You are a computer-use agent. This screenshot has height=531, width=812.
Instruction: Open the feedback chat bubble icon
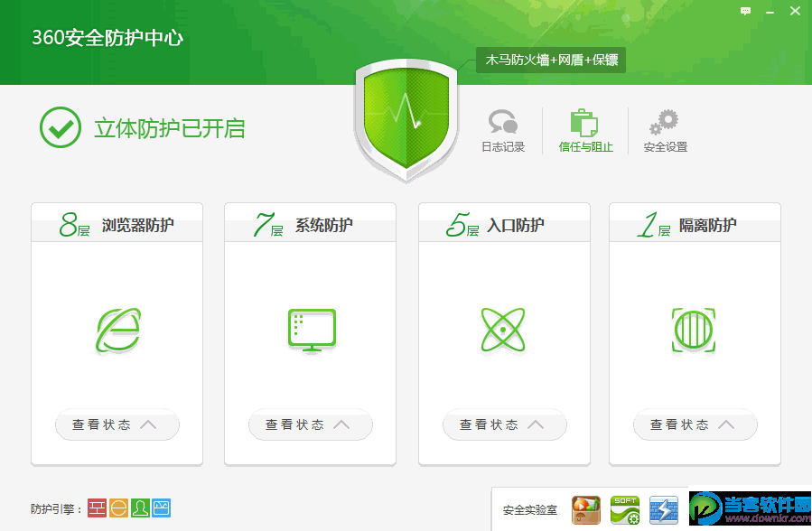pyautogui.click(x=745, y=11)
